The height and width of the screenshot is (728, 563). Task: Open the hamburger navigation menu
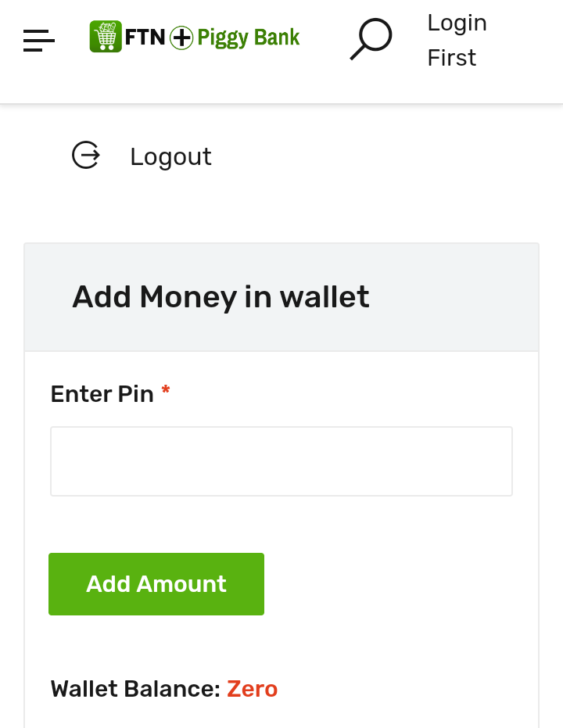click(x=38, y=39)
